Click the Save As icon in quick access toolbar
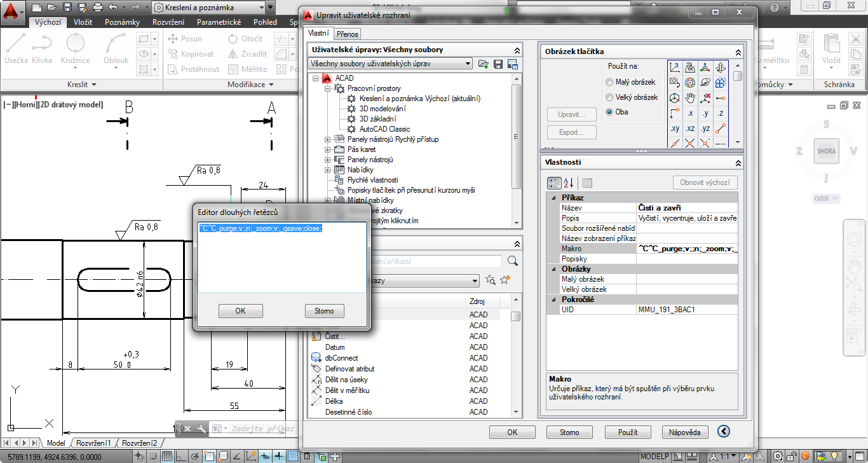868x463 pixels. 82,8
